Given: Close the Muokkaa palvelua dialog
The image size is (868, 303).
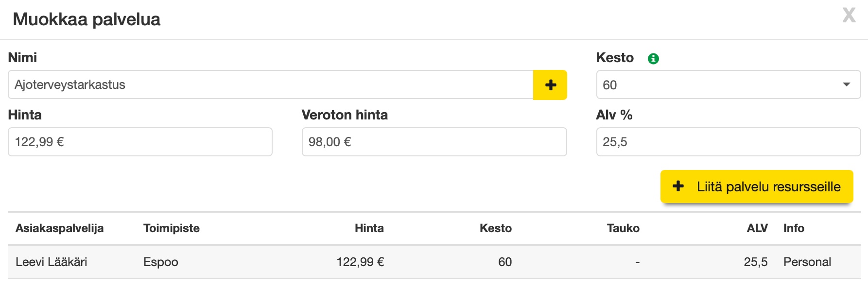Looking at the screenshot, I should coord(849,16).
